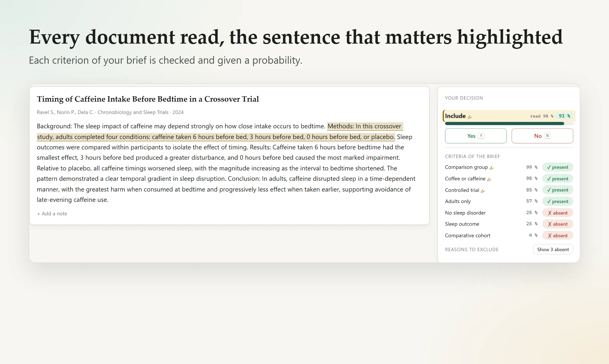
Task: Click the authors and journal line
Action: pyautogui.click(x=110, y=112)
